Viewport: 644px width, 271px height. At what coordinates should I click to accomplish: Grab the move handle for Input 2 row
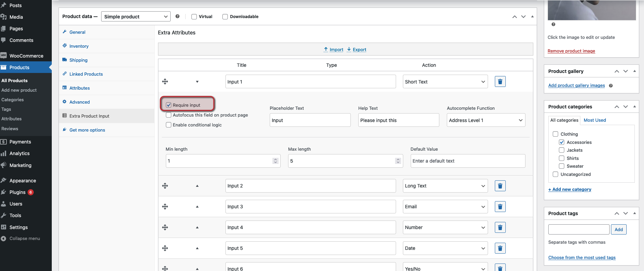coord(165,186)
